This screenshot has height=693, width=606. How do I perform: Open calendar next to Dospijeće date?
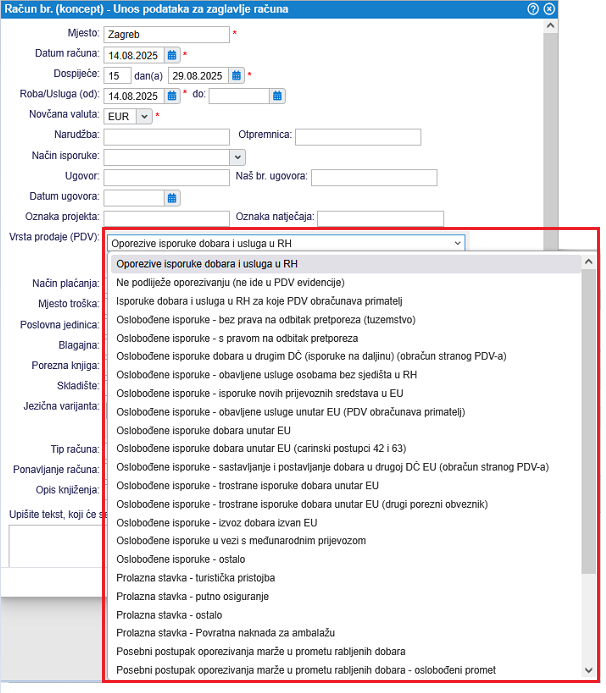point(236,75)
